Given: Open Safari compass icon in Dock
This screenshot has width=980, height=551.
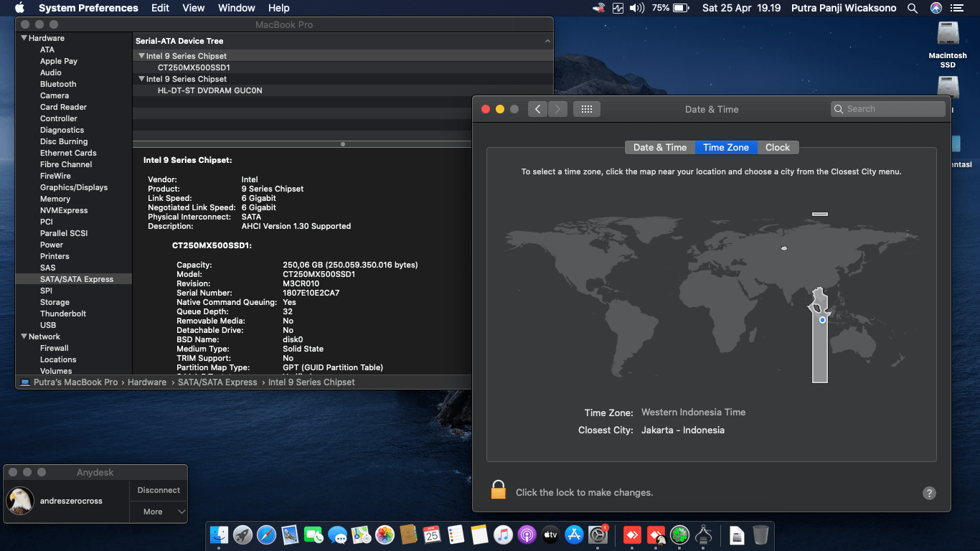Looking at the screenshot, I should (x=266, y=534).
